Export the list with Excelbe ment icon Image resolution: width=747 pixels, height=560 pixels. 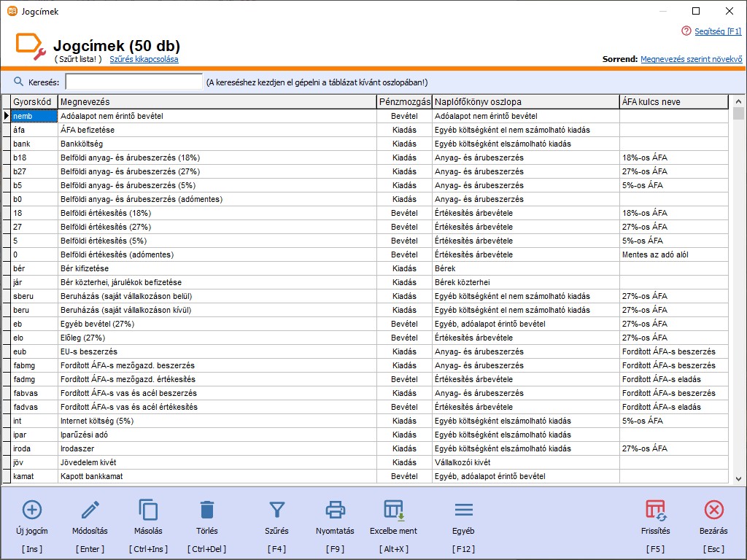394,510
